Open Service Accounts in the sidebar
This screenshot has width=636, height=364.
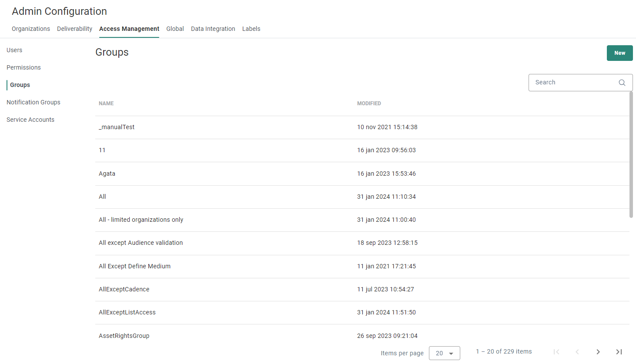point(30,120)
